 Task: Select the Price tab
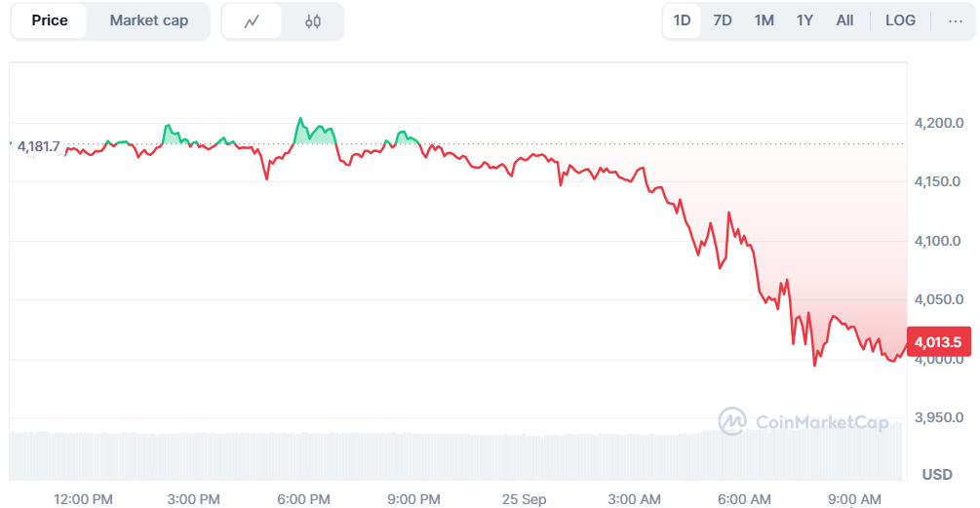point(50,20)
